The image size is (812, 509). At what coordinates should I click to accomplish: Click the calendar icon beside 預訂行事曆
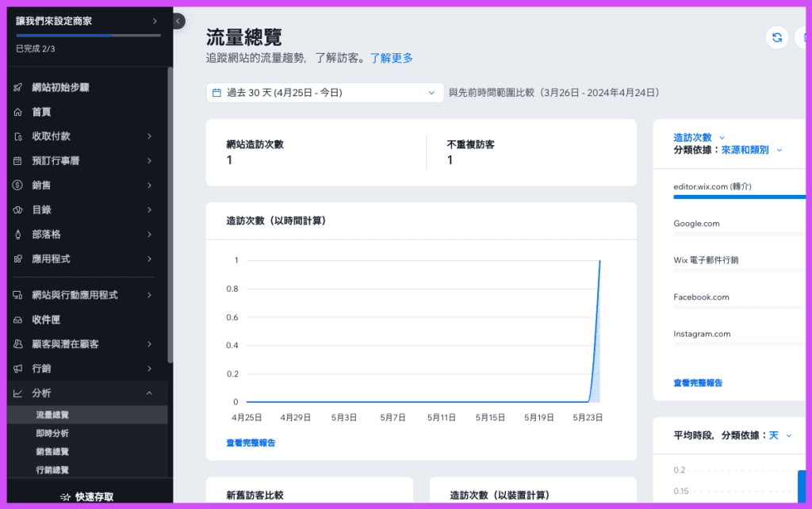[17, 161]
